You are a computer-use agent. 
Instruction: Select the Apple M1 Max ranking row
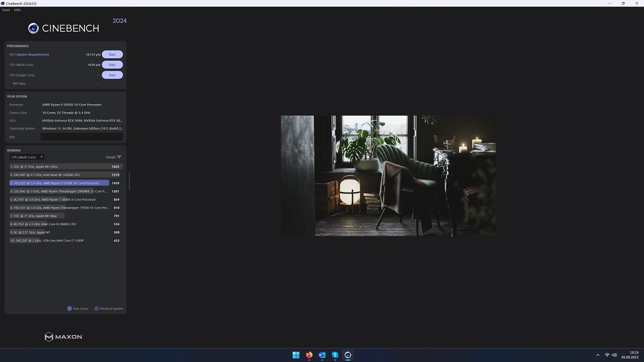(66, 216)
